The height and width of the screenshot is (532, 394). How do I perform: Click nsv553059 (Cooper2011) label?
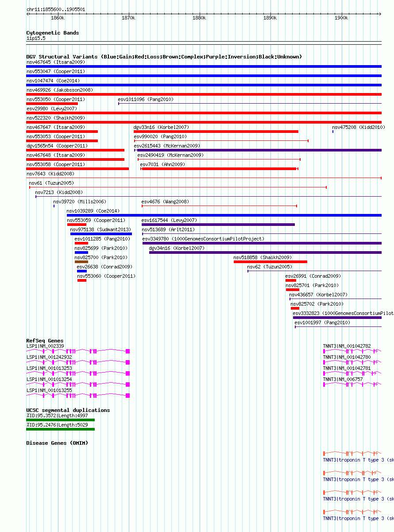point(96,220)
